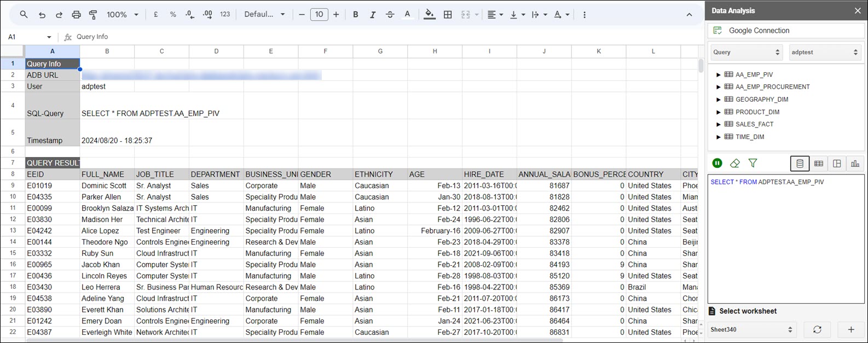The width and height of the screenshot is (868, 343).
Task: Open the fill color picker
Action: click(x=430, y=15)
